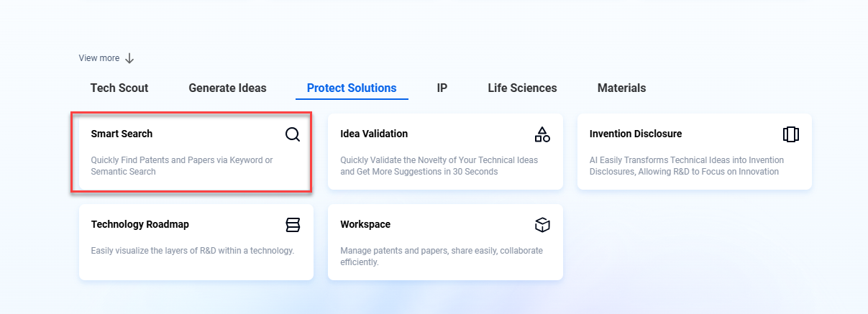The image size is (868, 314).
Task: Expand the View more link
Action: 99,58
